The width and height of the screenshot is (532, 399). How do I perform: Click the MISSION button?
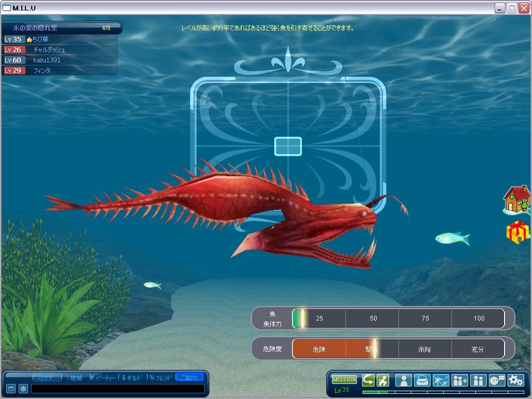coord(344,380)
